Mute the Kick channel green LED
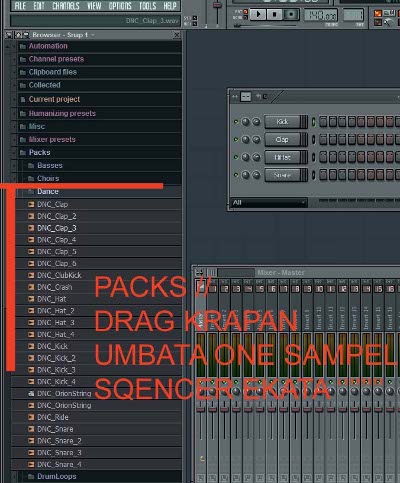Image resolution: width=400 pixels, height=483 pixels. (x=236, y=122)
